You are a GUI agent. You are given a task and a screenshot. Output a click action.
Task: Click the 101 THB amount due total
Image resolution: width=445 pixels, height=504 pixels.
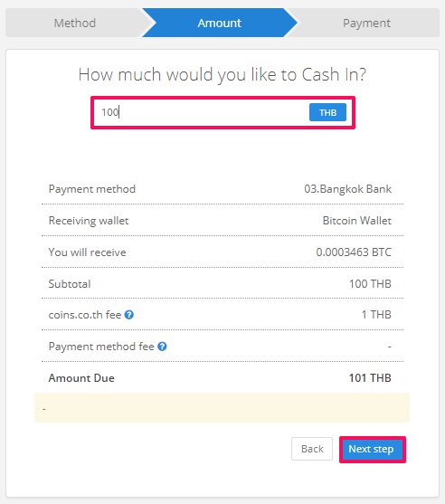coord(370,377)
